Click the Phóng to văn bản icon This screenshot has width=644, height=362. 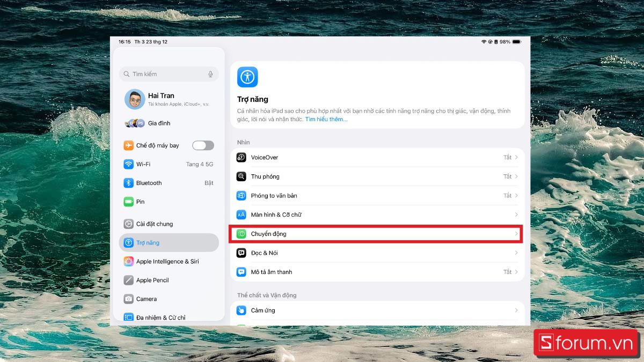(241, 196)
